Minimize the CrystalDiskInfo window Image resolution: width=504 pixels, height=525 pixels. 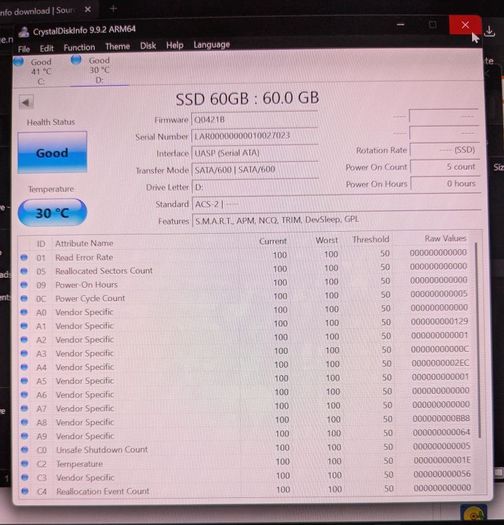click(x=401, y=25)
